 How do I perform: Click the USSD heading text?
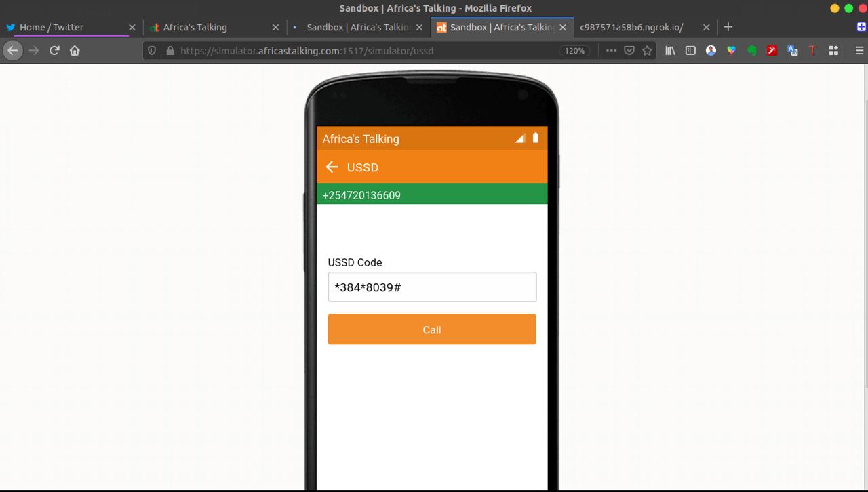363,167
